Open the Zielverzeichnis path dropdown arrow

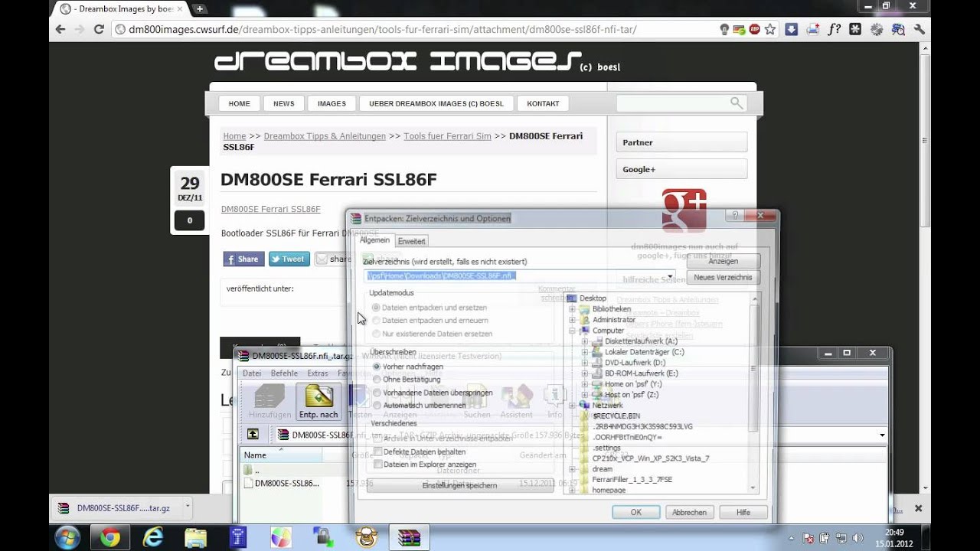670,275
